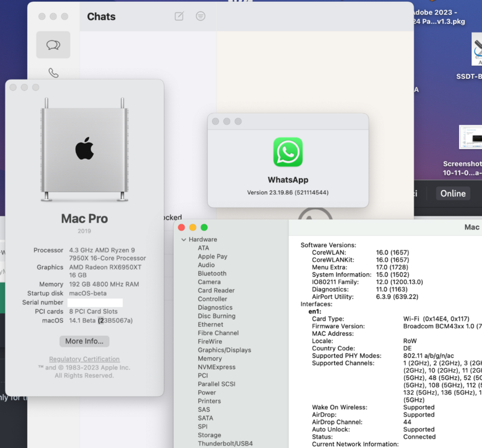The height and width of the screenshot is (448, 482).
Task: Select Ethernet in Hardware list
Action: (x=210, y=324)
